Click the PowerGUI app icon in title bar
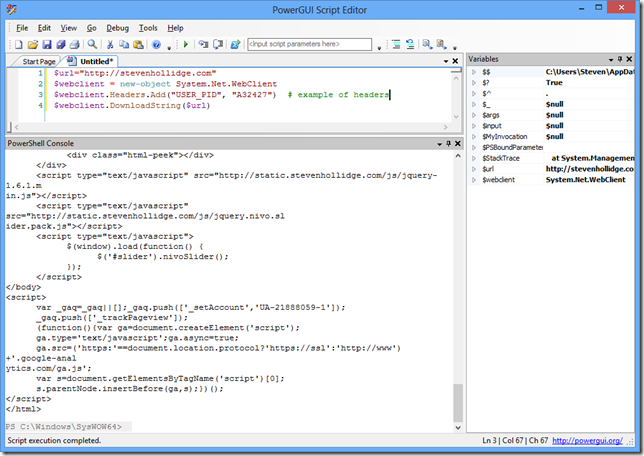644x456 pixels. [12, 9]
